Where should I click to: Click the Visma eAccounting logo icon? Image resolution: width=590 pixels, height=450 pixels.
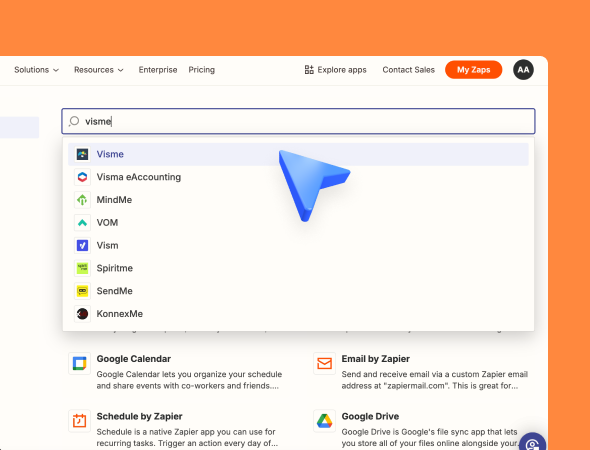tap(82, 177)
